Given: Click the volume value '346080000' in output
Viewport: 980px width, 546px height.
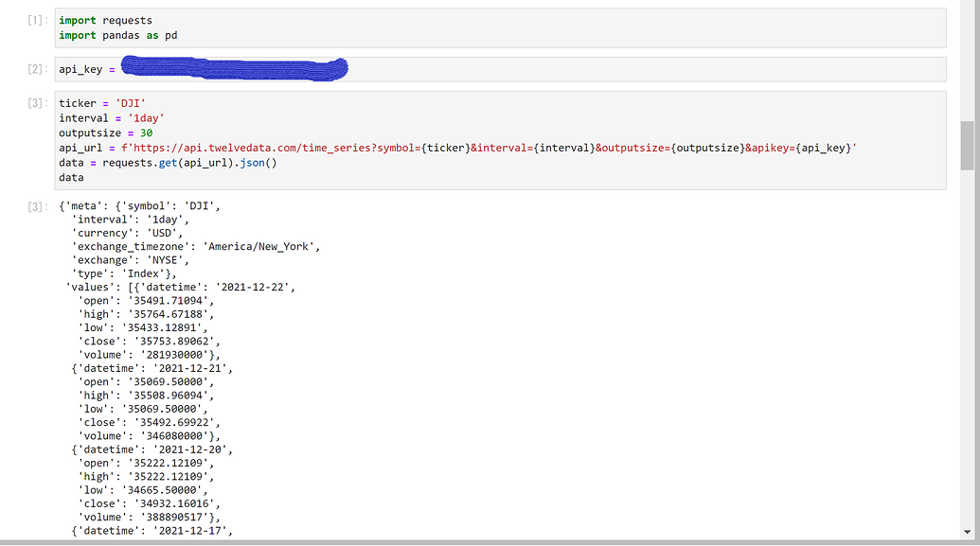Looking at the screenshot, I should click(175, 435).
